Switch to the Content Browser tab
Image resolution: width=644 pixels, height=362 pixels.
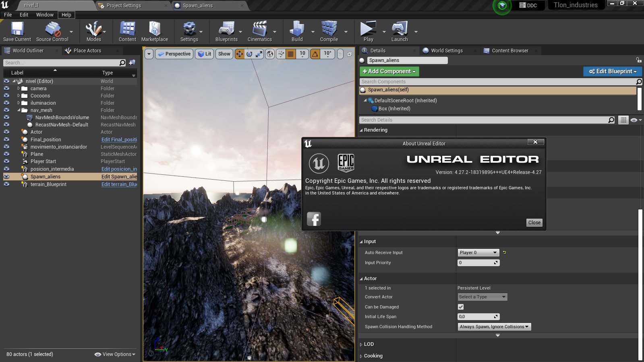(x=510, y=51)
